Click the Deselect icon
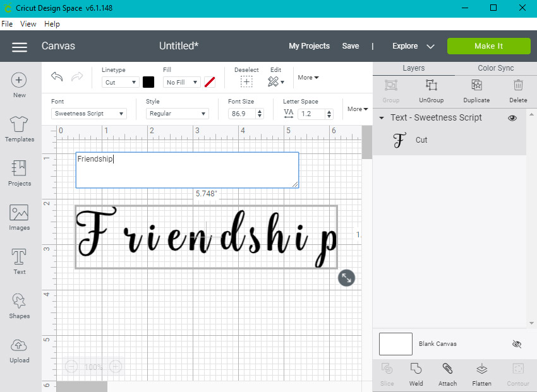The height and width of the screenshot is (392, 537). pos(246,82)
